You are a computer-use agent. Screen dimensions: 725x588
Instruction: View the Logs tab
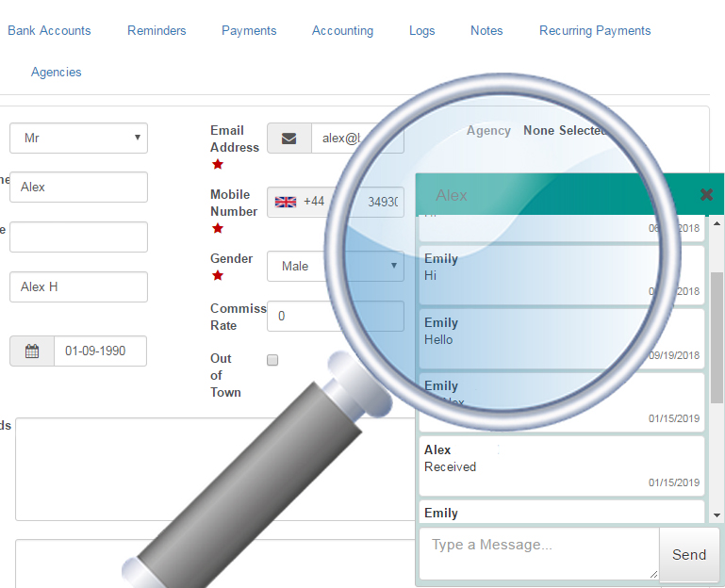421,30
